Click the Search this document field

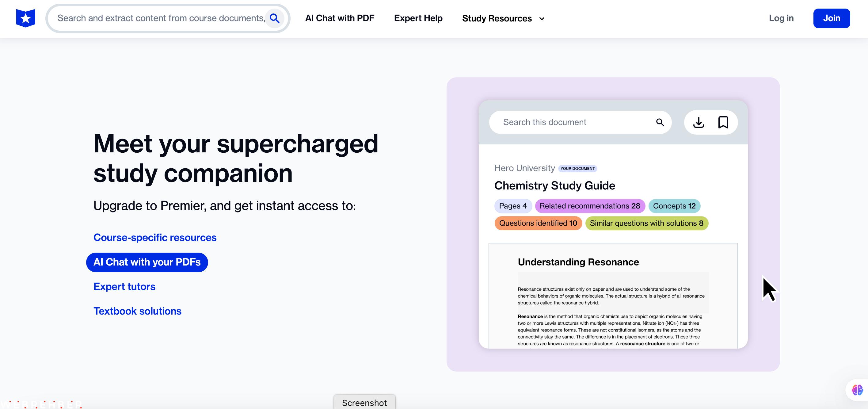[x=580, y=122]
